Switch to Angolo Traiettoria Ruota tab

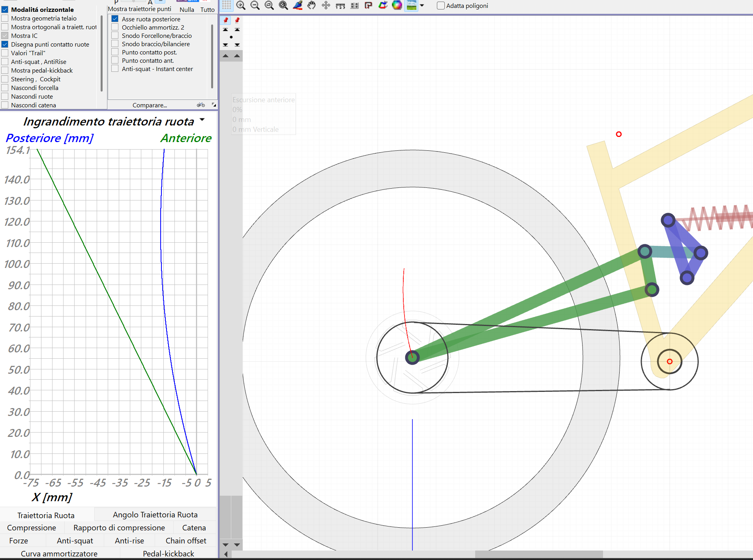(155, 515)
